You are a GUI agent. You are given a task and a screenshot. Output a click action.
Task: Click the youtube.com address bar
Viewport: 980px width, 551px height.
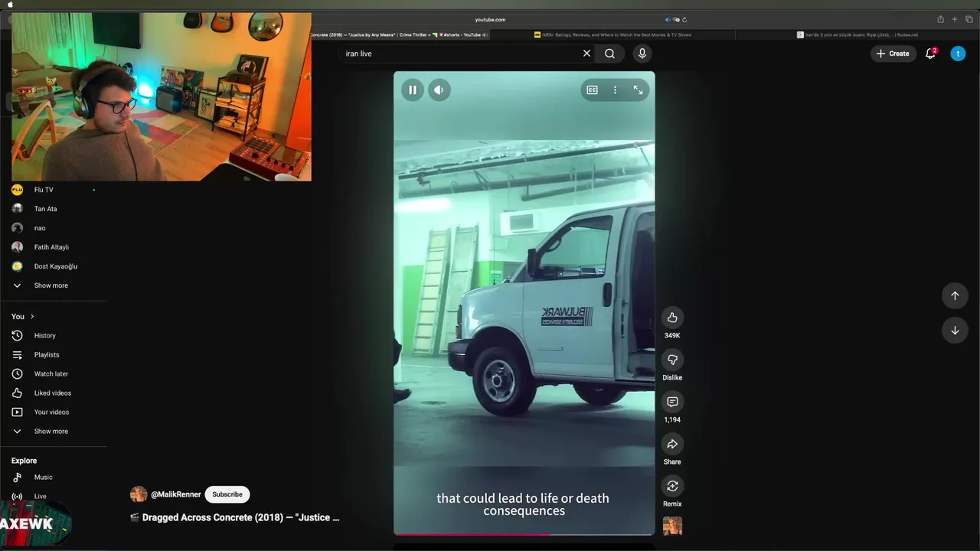coord(490,19)
